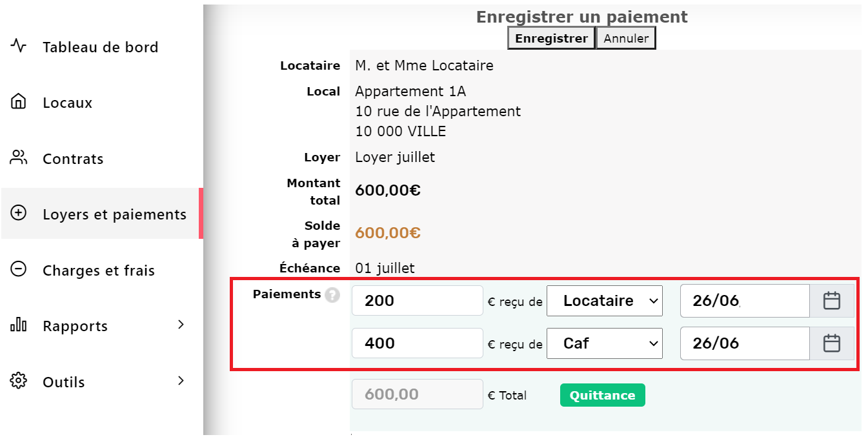Open the Locataire payer dropdown

point(605,301)
